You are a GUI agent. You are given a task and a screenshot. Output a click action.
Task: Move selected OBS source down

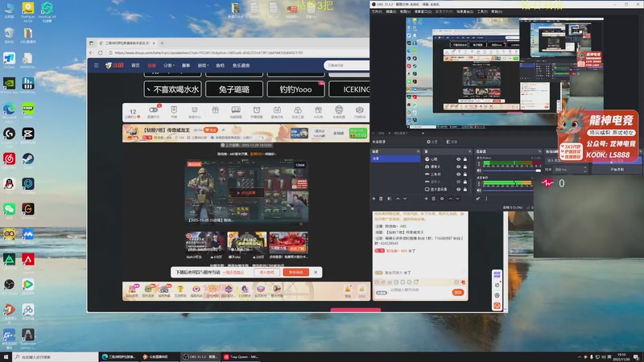click(x=457, y=199)
